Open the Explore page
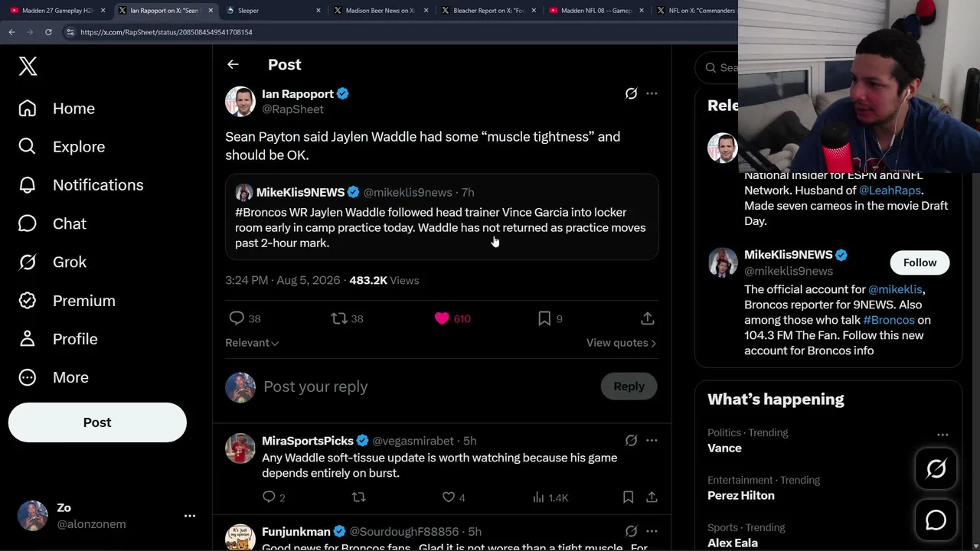 point(61,147)
